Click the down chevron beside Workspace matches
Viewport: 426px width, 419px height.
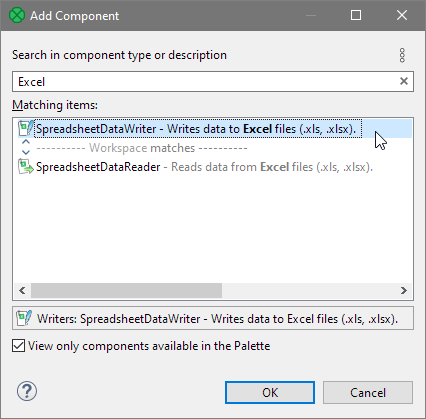(26, 152)
